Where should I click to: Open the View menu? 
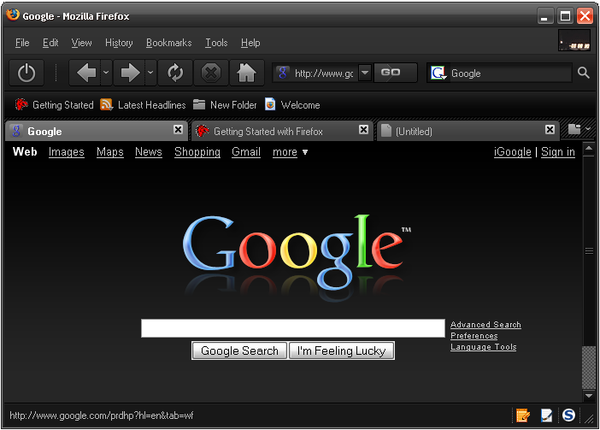click(82, 43)
